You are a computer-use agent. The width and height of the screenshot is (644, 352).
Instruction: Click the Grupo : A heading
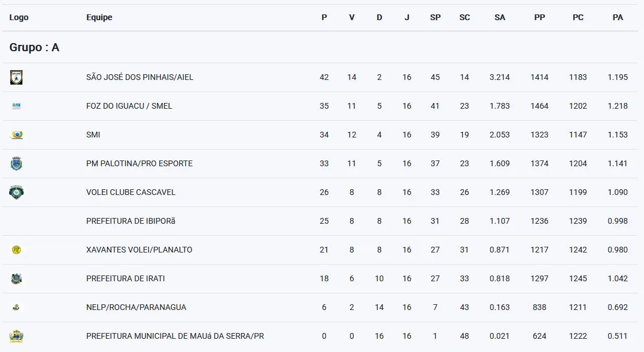[x=34, y=47]
